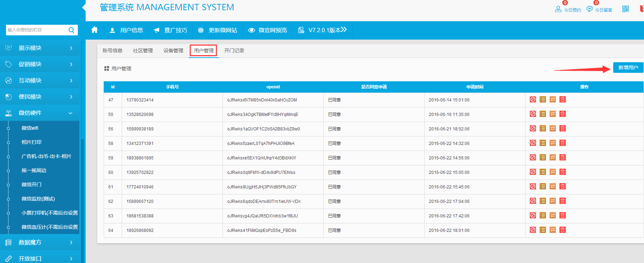
Task: Open list icon for user id 64
Action: pyautogui.click(x=543, y=230)
